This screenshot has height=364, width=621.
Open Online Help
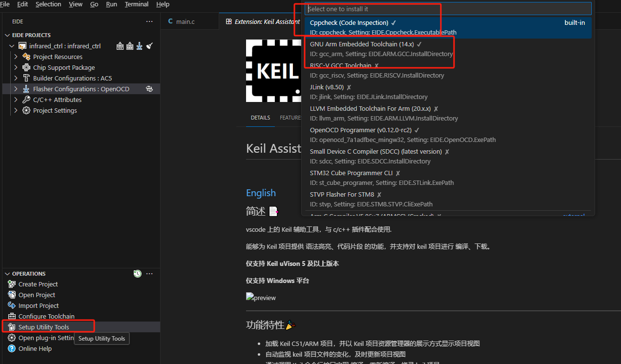coord(35,348)
